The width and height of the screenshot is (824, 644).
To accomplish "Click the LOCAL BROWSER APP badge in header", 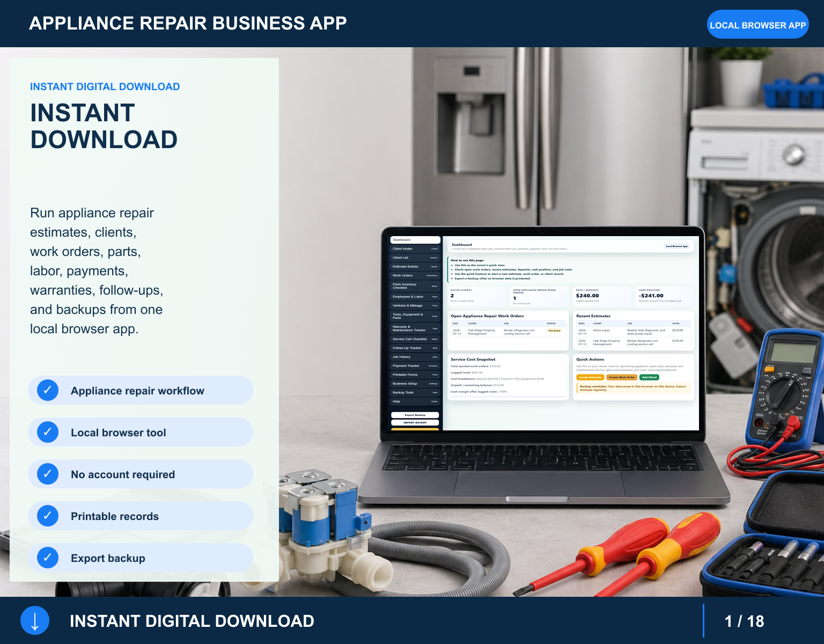I will tap(757, 25).
